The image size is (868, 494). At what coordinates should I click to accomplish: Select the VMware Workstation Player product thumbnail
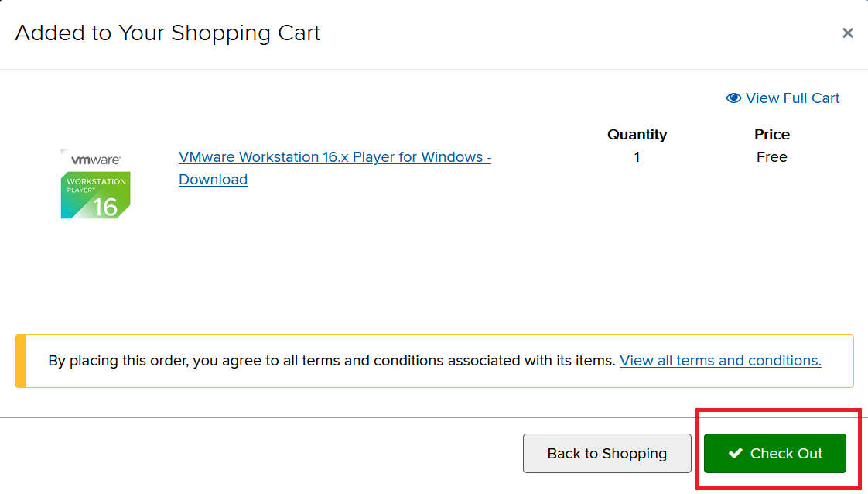pos(95,184)
